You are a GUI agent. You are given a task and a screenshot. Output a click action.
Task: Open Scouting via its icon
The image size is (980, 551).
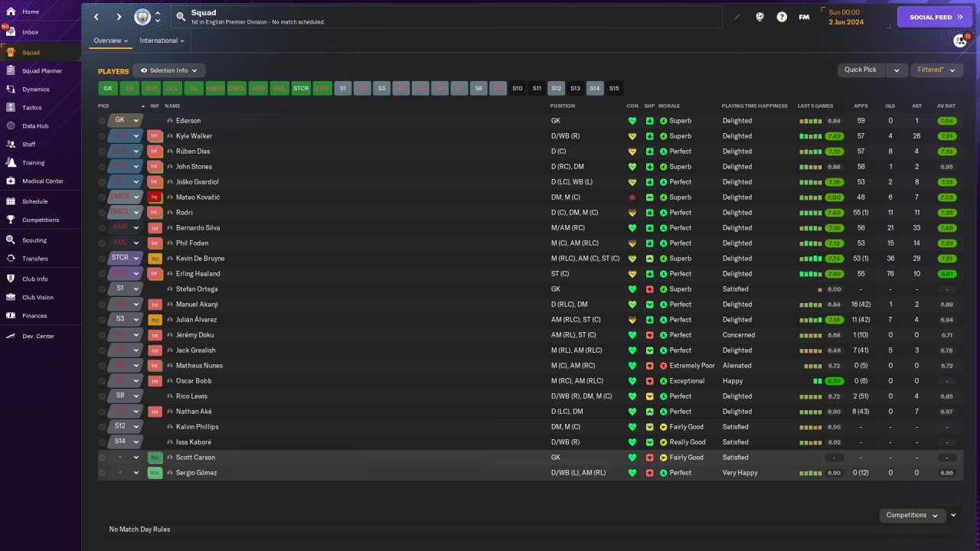pyautogui.click(x=11, y=240)
